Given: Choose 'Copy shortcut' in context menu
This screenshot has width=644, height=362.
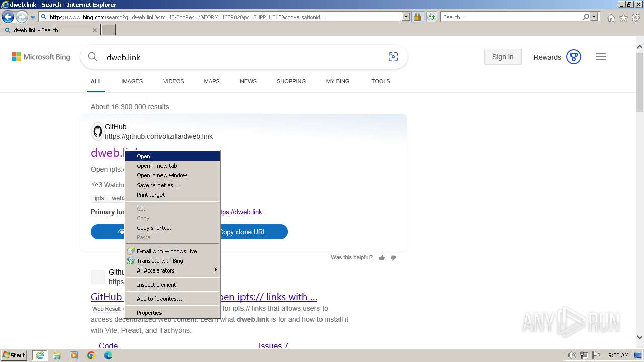Looking at the screenshot, I should coord(173,228).
